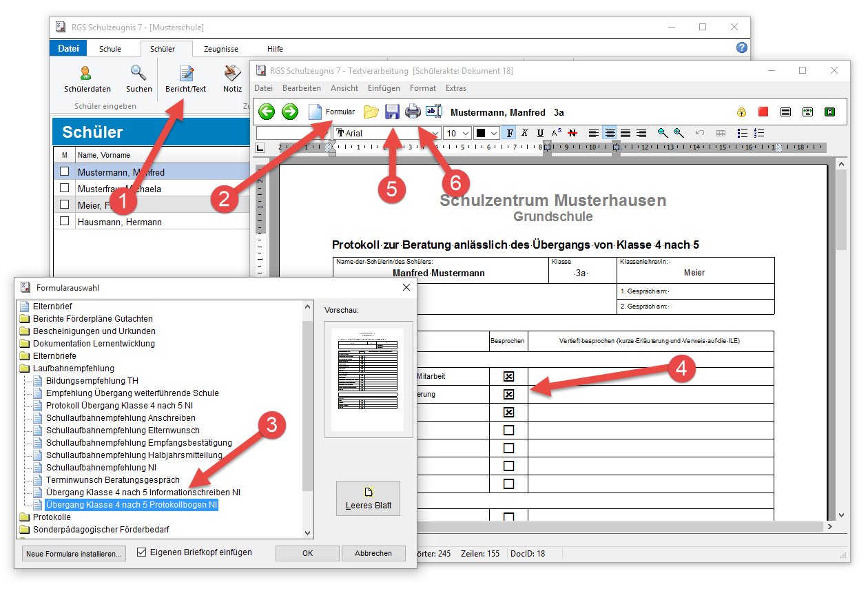Tick the checkbox for Hausmann, Hermann
Image resolution: width=868 pixels, height=591 pixels.
(65, 221)
